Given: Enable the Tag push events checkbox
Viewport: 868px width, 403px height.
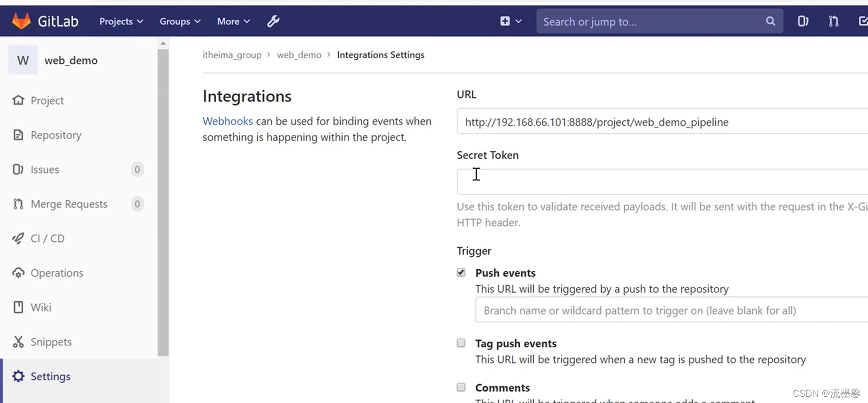Looking at the screenshot, I should coord(461,343).
